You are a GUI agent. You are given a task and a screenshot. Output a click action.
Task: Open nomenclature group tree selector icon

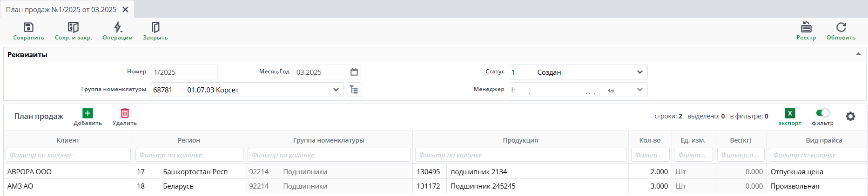pyautogui.click(x=354, y=90)
